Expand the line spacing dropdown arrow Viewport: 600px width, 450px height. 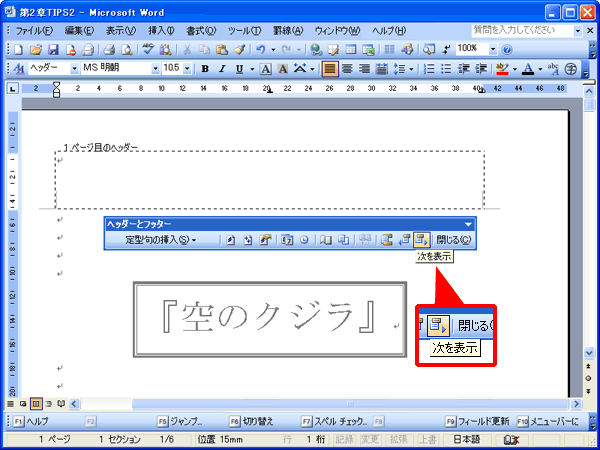(x=411, y=69)
